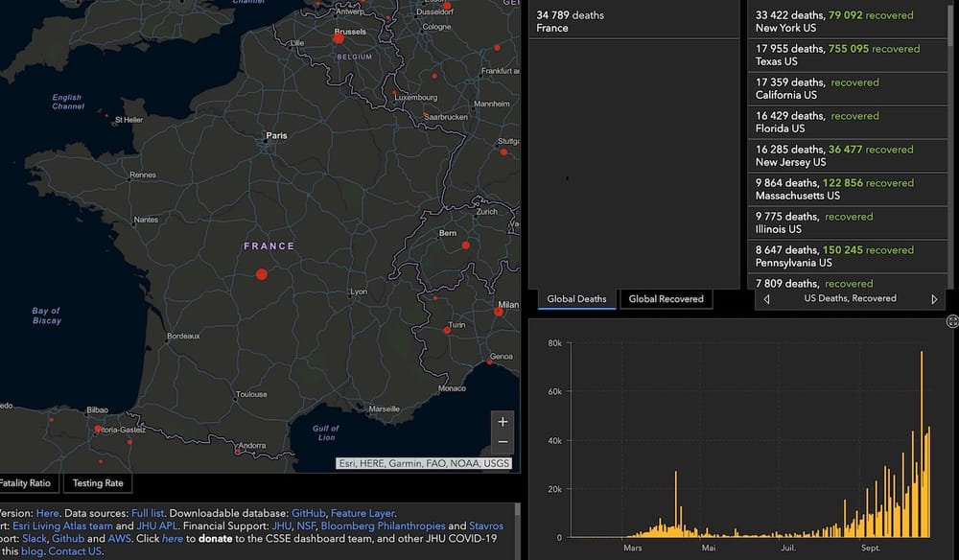
Task: Select France 34 789 deaths entry
Action: click(634, 21)
